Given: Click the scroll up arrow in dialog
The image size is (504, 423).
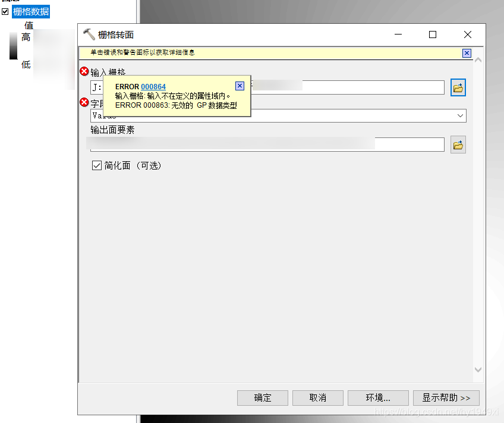Looking at the screenshot, I should 478,60.
